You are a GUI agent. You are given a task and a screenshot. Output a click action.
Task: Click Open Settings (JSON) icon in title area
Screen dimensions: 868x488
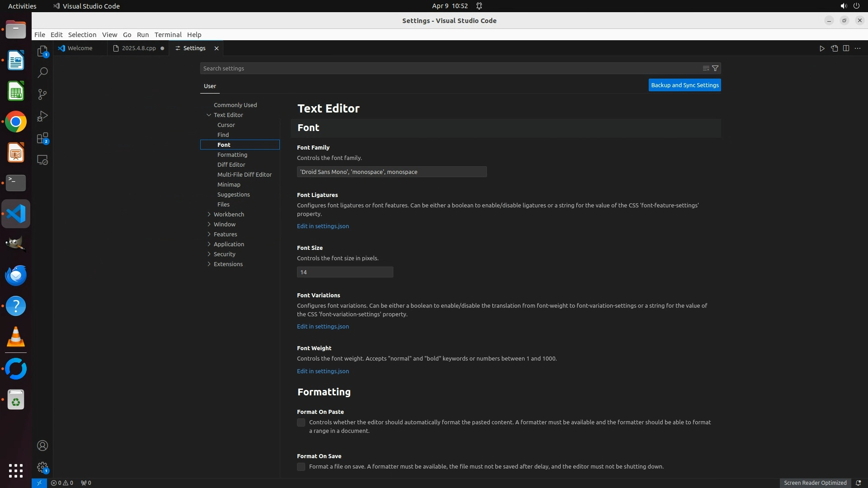[x=834, y=48]
